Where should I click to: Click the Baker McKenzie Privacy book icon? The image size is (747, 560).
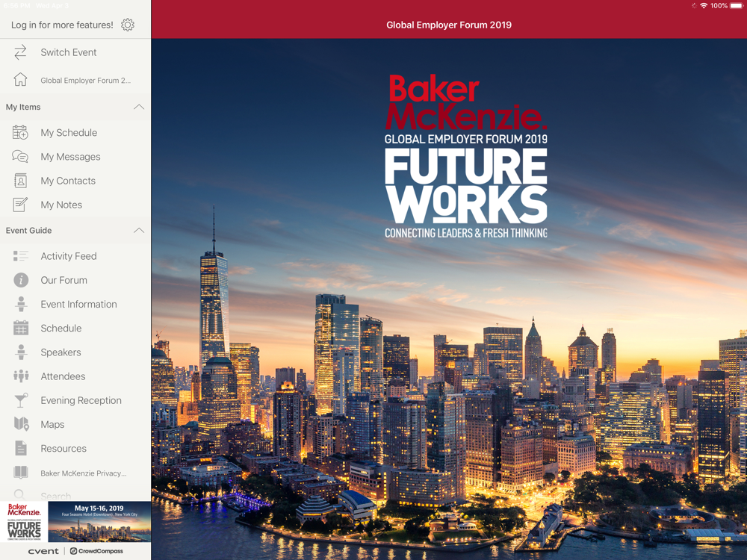21,473
